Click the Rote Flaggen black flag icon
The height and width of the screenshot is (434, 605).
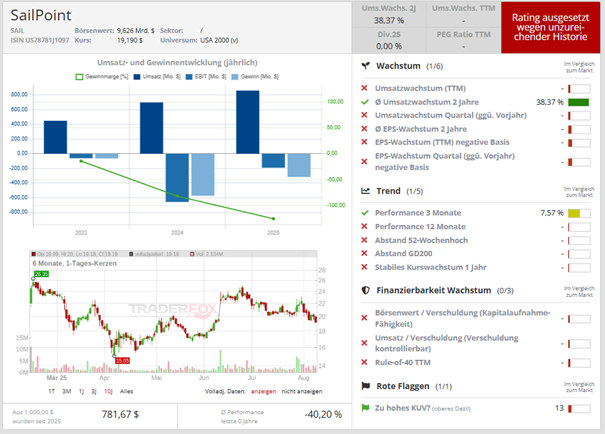coord(365,386)
